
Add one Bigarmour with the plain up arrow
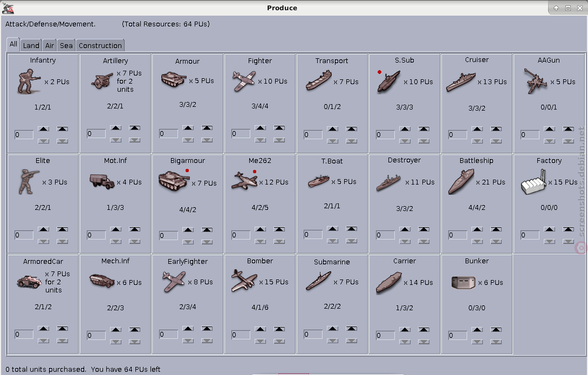point(188,230)
